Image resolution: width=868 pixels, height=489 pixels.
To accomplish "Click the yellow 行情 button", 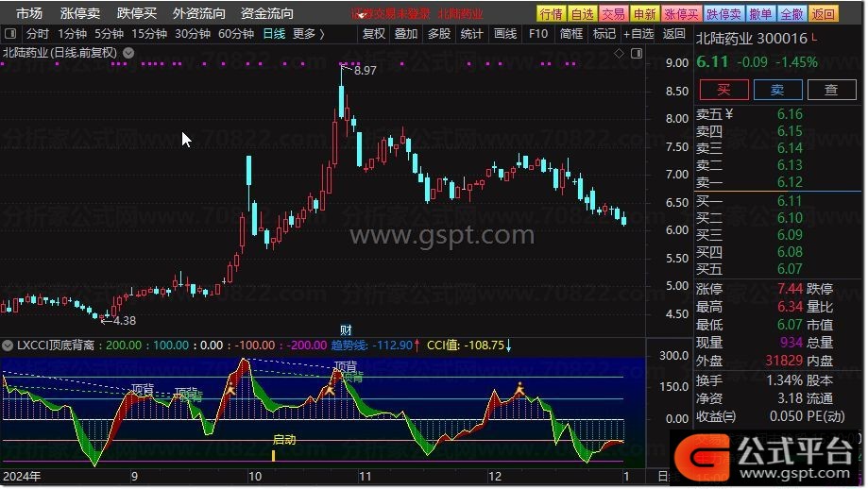I will 552,13.
